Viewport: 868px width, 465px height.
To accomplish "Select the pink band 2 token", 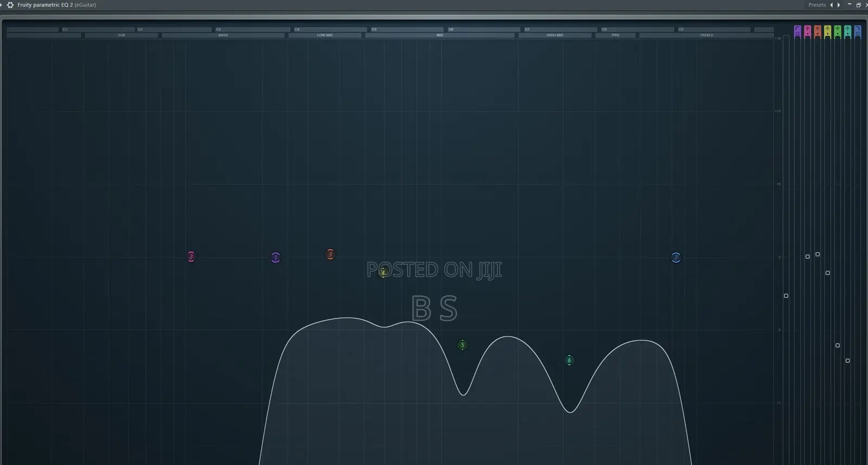I will [191, 257].
